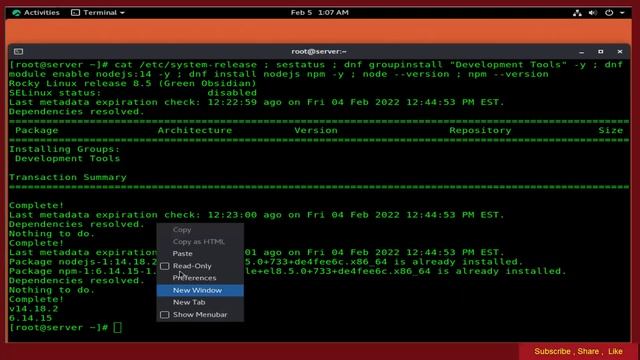Click the 'Size' column header text
This screenshot has height=360, width=640.
pos(611,131)
